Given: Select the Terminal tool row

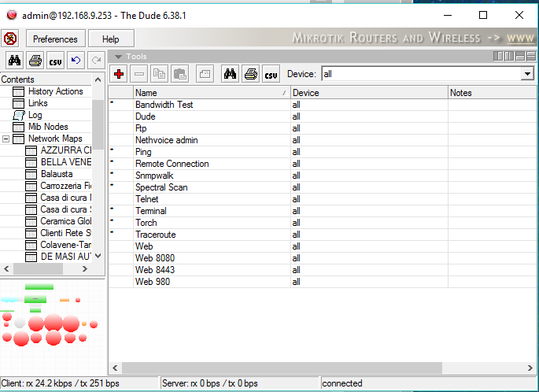Looking at the screenshot, I should [x=323, y=211].
